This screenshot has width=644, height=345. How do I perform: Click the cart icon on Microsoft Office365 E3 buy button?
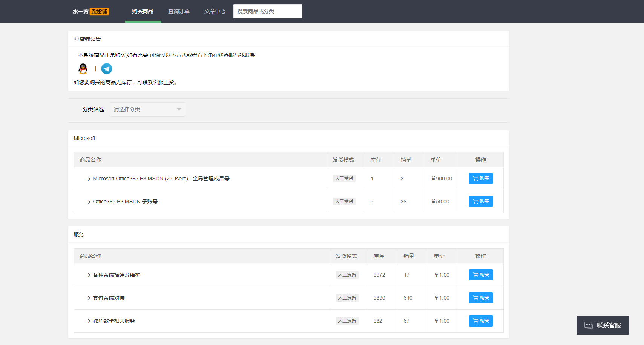coord(475,179)
